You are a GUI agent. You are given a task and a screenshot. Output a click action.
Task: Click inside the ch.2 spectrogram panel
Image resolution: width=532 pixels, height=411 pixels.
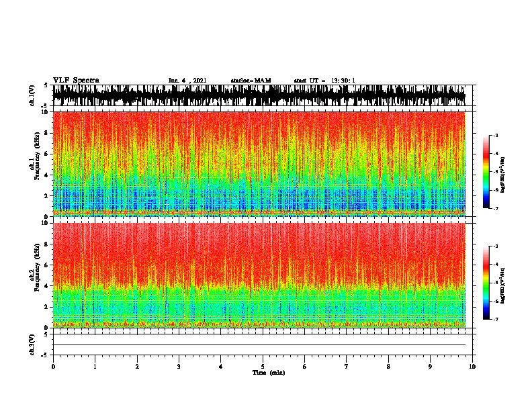pos(259,275)
